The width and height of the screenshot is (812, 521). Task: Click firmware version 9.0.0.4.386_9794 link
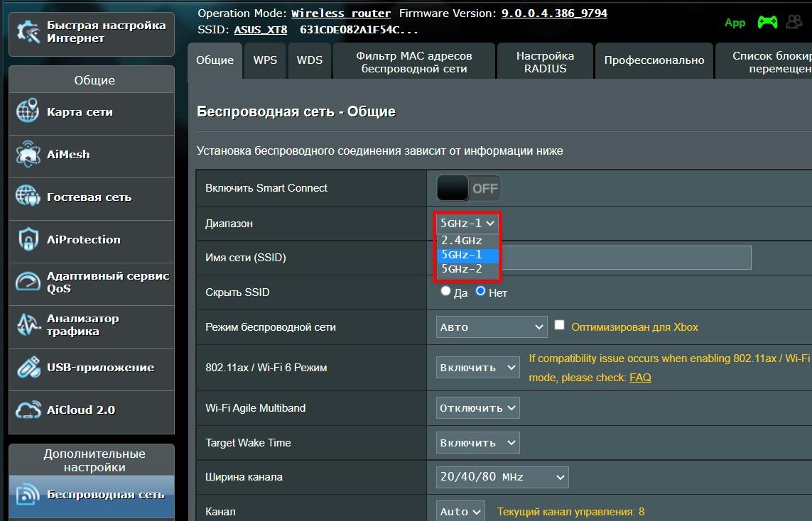pos(554,13)
